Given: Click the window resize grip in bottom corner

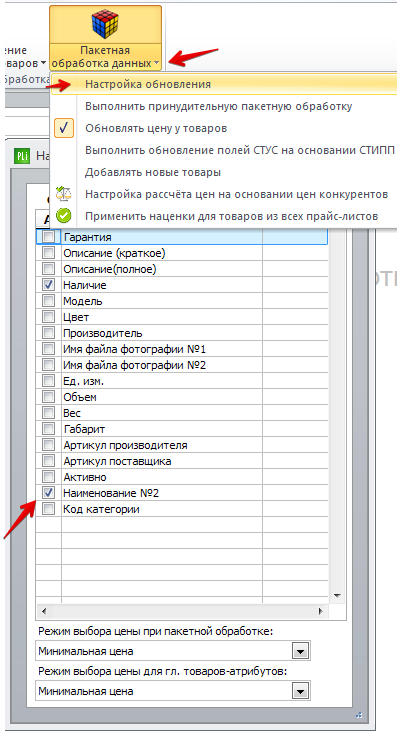Looking at the screenshot, I should 359,714.
